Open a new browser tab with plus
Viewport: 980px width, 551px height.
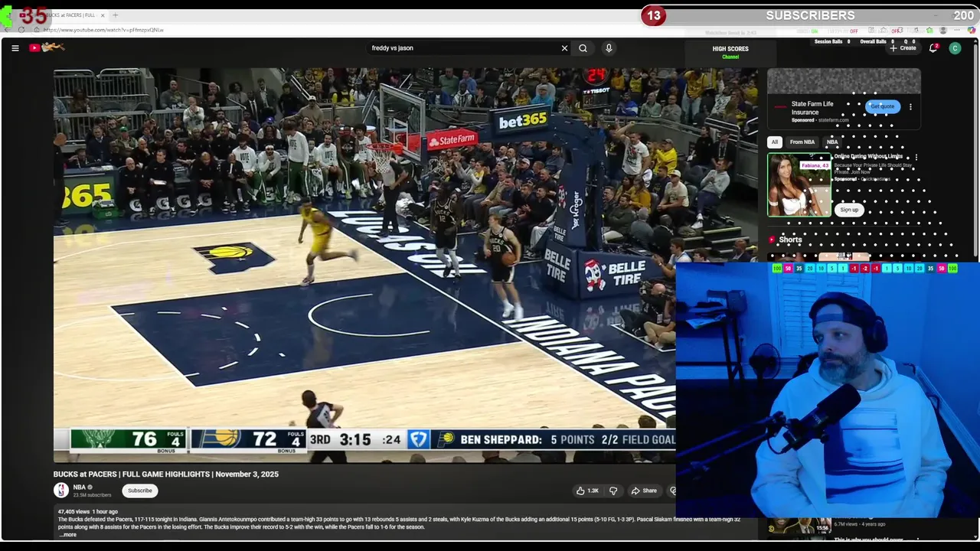click(115, 15)
